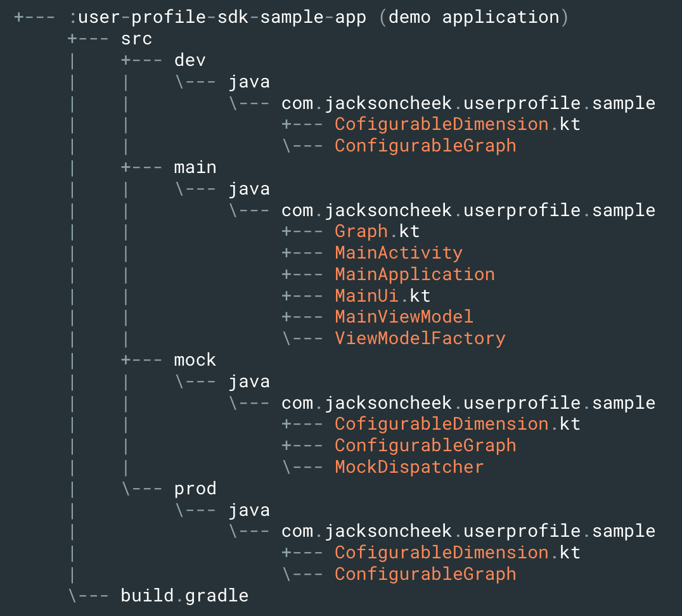The image size is (682, 616).
Task: Open the java folder under dev
Action: [251, 81]
